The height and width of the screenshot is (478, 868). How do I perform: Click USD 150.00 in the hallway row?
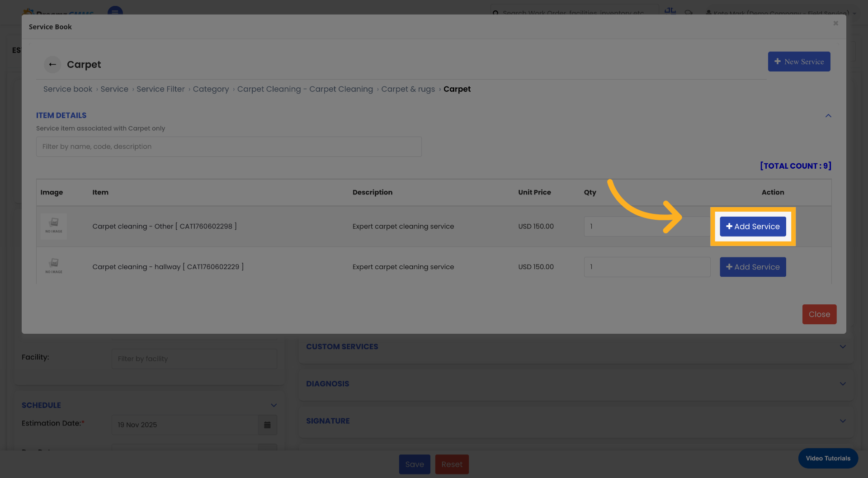click(536, 267)
